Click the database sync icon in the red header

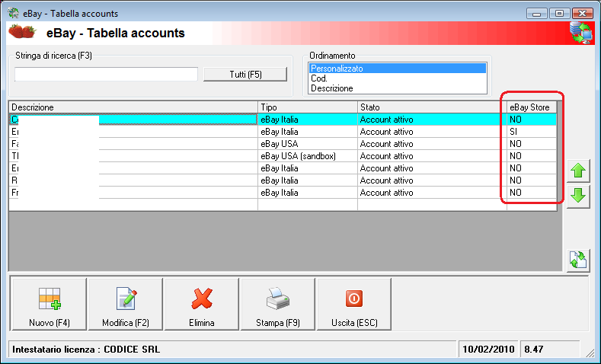[x=581, y=33]
